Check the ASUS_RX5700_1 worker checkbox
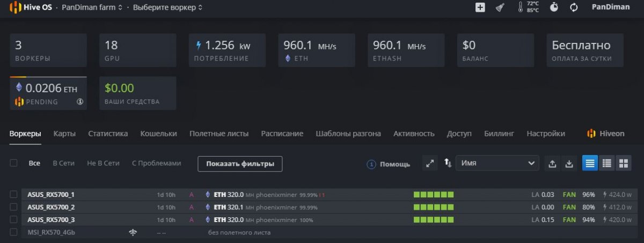The height and width of the screenshot is (243, 644). pyautogui.click(x=14, y=194)
